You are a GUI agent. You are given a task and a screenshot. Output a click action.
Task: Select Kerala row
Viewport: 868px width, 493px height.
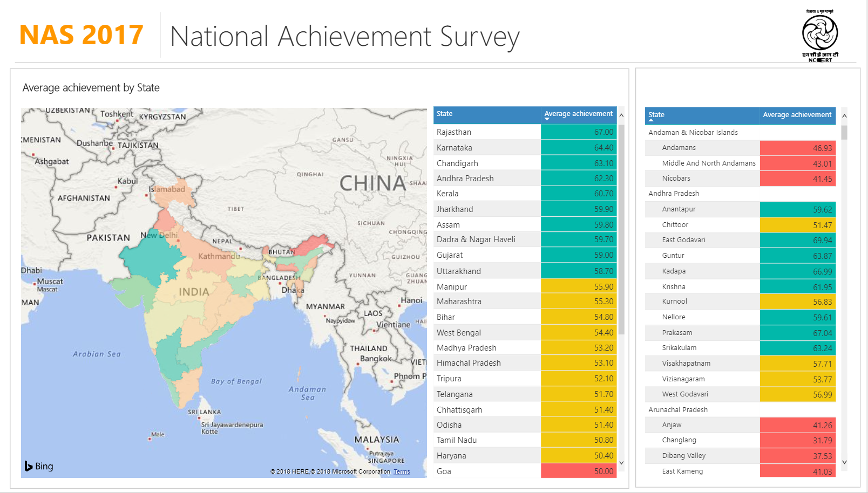(525, 194)
